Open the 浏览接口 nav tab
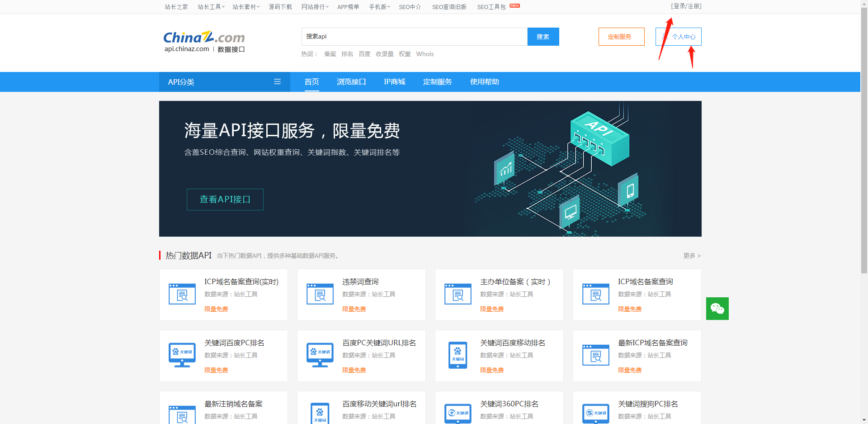The image size is (868, 424). (351, 82)
